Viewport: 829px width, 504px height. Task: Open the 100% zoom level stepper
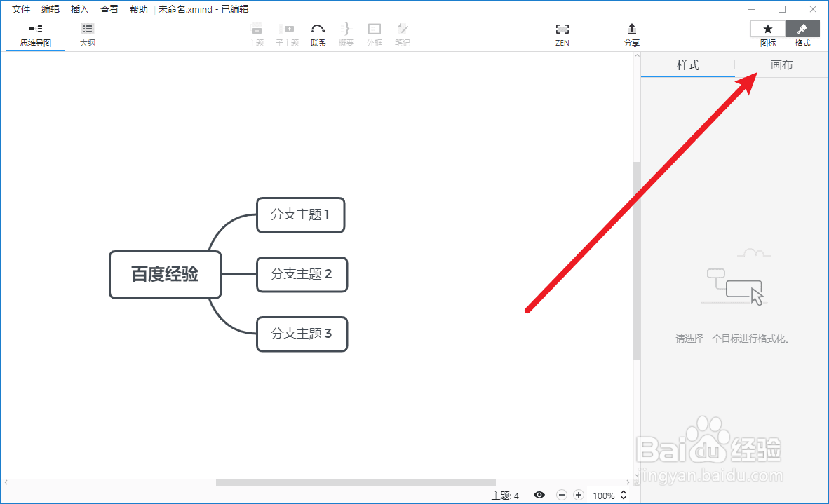point(624,495)
